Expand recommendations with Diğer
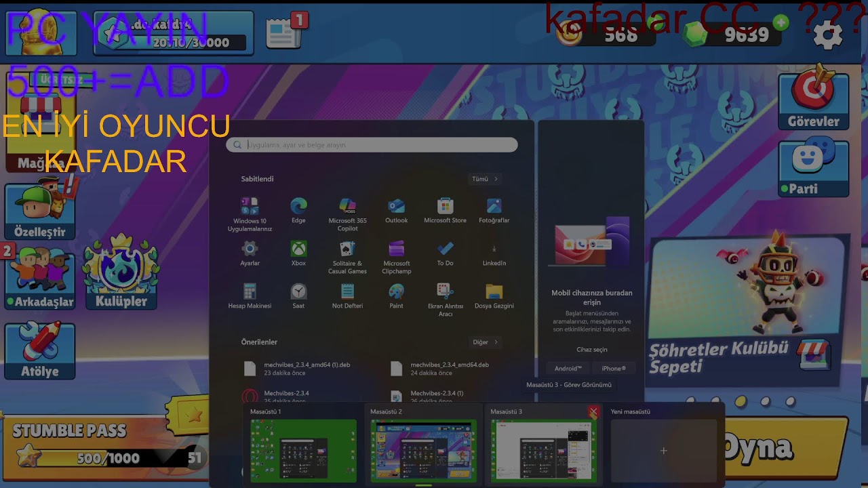 (x=485, y=342)
